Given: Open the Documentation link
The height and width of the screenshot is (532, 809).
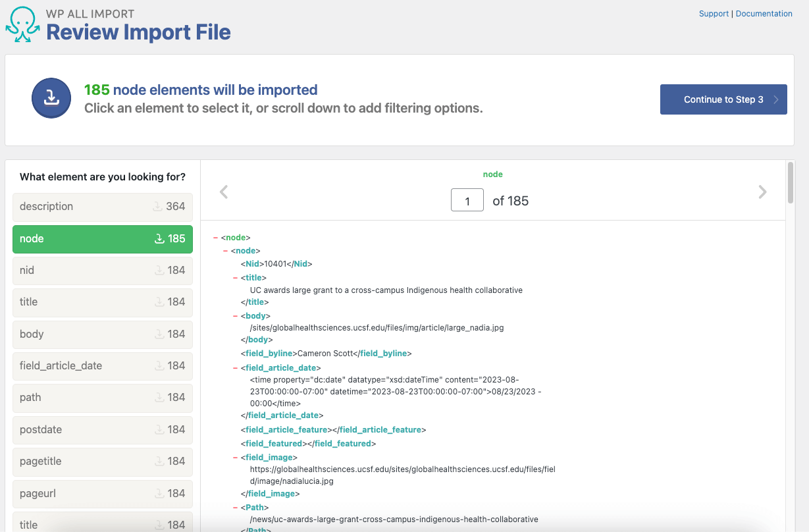Looking at the screenshot, I should point(764,13).
